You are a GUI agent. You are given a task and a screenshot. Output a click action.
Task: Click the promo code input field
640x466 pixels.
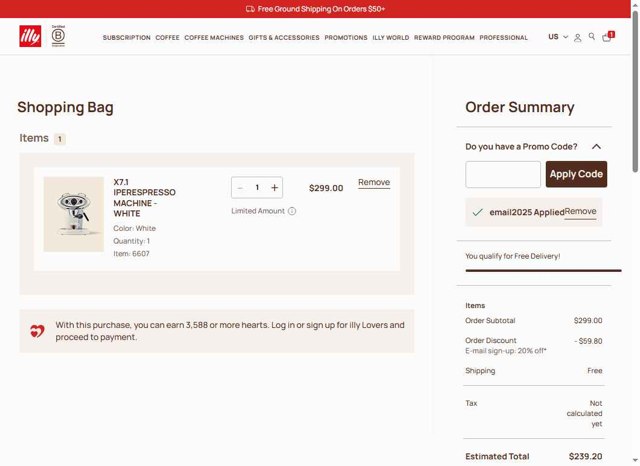(503, 174)
